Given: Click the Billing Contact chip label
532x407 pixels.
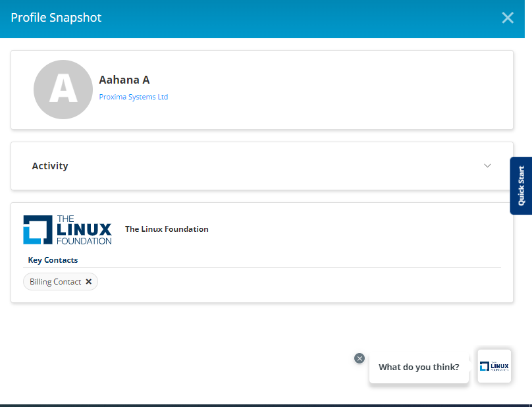Looking at the screenshot, I should tap(55, 282).
